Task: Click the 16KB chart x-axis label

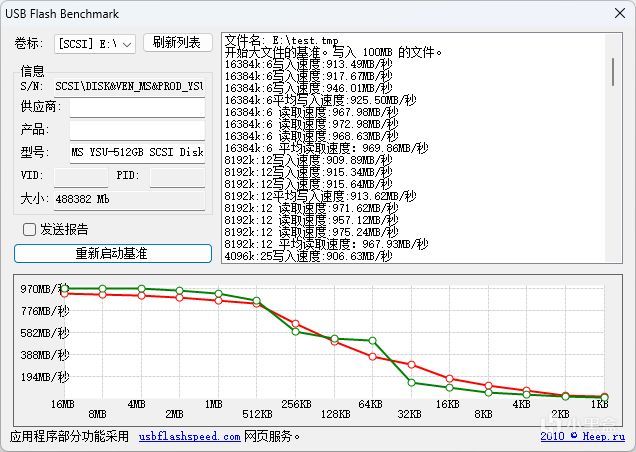Action: [x=448, y=404]
